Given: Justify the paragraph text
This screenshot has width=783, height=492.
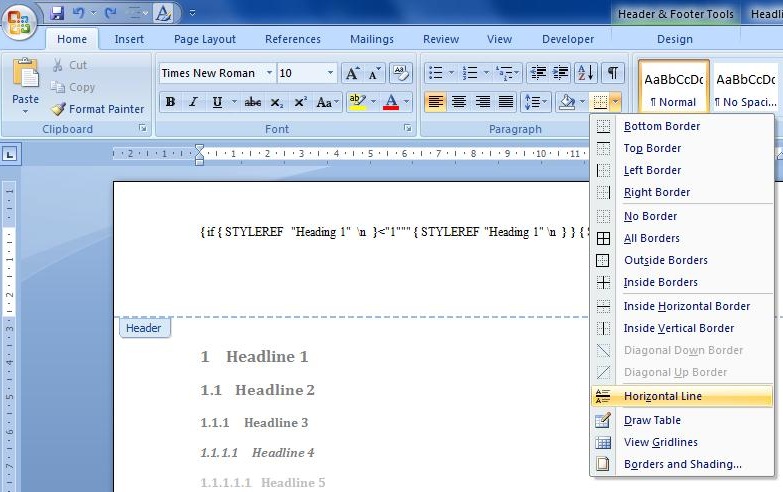Looking at the screenshot, I should 506,102.
